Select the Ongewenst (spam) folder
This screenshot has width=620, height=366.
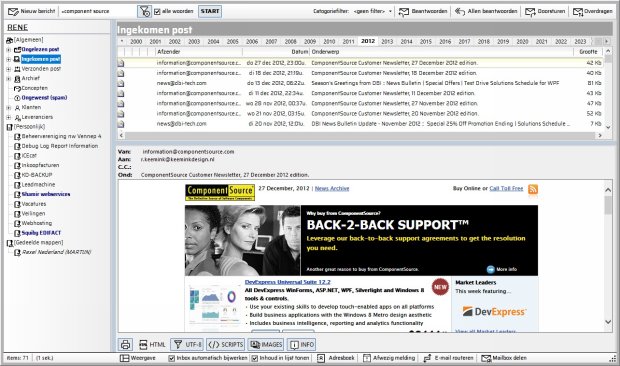[x=44, y=98]
